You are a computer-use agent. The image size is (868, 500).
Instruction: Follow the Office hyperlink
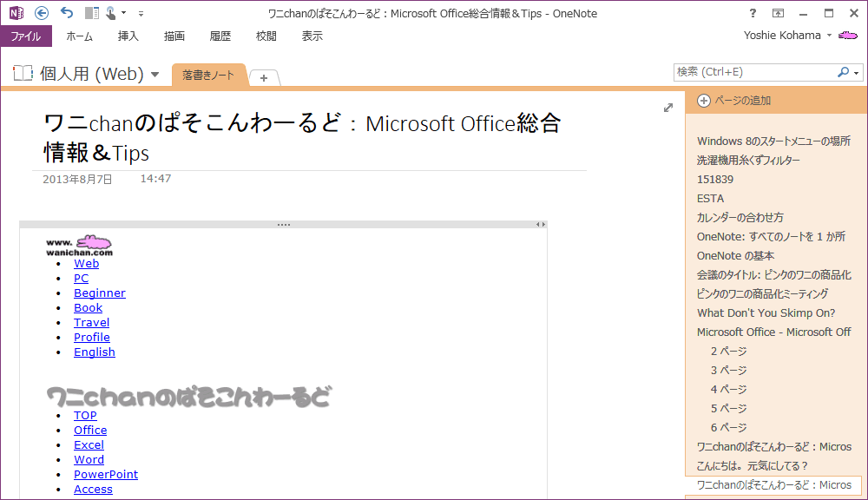click(90, 431)
